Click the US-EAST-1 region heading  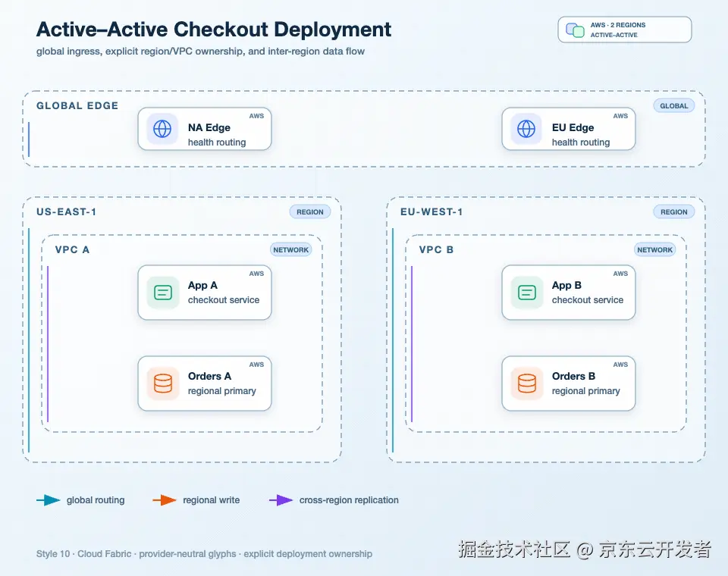[x=67, y=212]
